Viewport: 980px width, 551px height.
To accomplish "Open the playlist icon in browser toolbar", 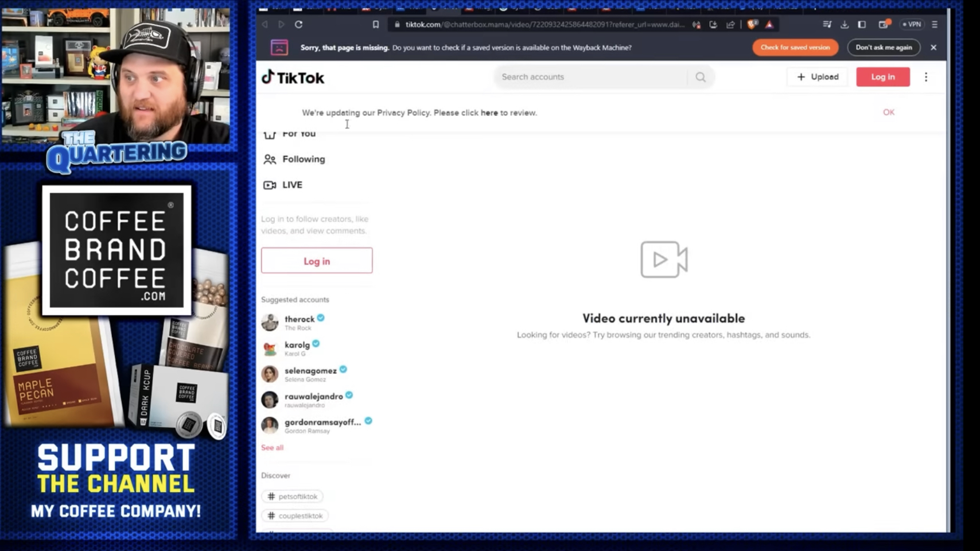I will 827,25.
